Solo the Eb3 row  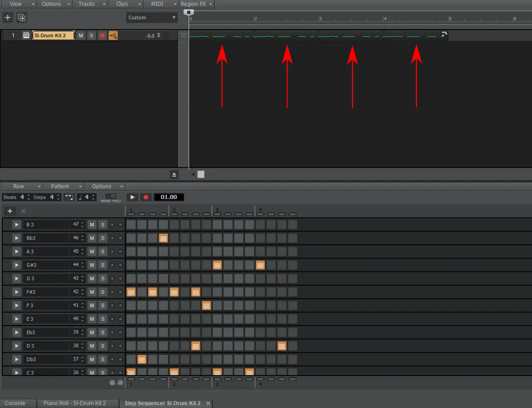pyautogui.click(x=103, y=332)
